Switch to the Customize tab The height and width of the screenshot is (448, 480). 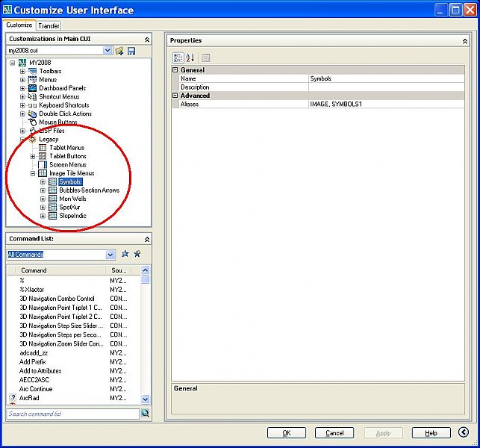(19, 25)
